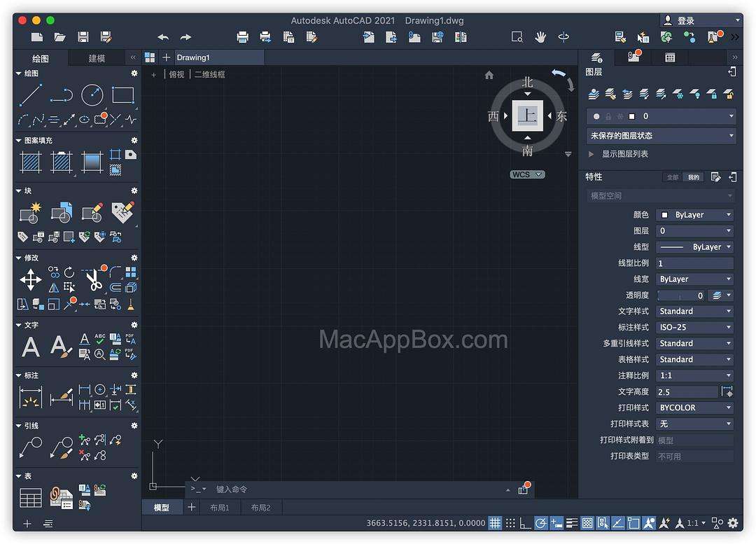
Task: Click the Save icon in toolbar
Action: (x=83, y=37)
